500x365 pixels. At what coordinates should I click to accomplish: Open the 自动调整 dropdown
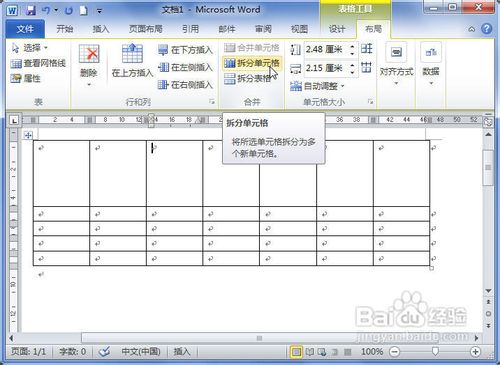pos(317,86)
